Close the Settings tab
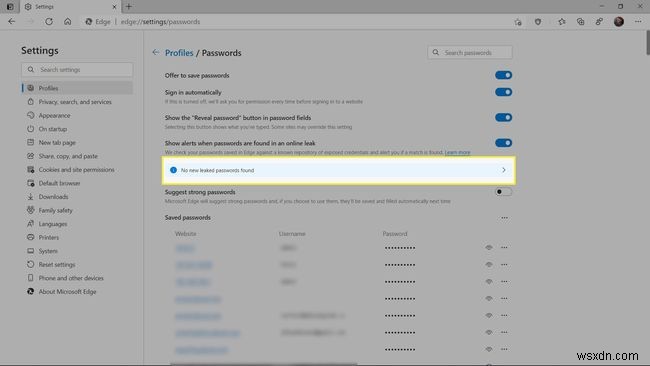 click(x=114, y=7)
